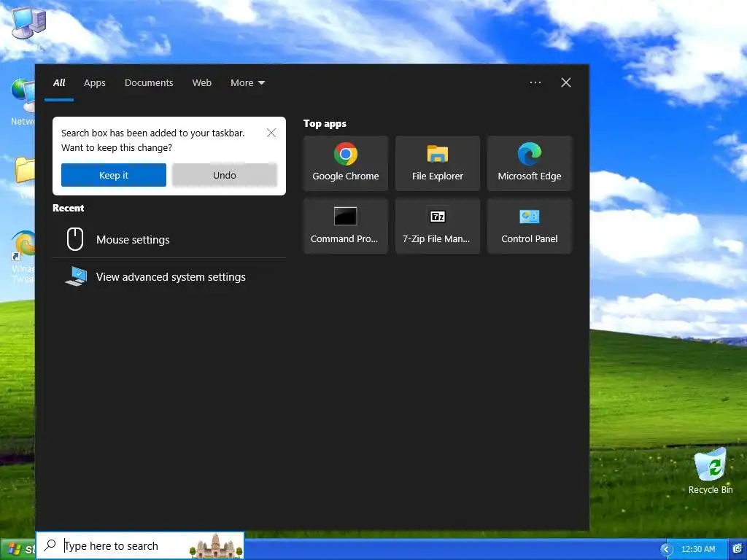Expand hidden system tray icons arrow
The width and height of the screenshot is (747, 560).
pos(667,549)
